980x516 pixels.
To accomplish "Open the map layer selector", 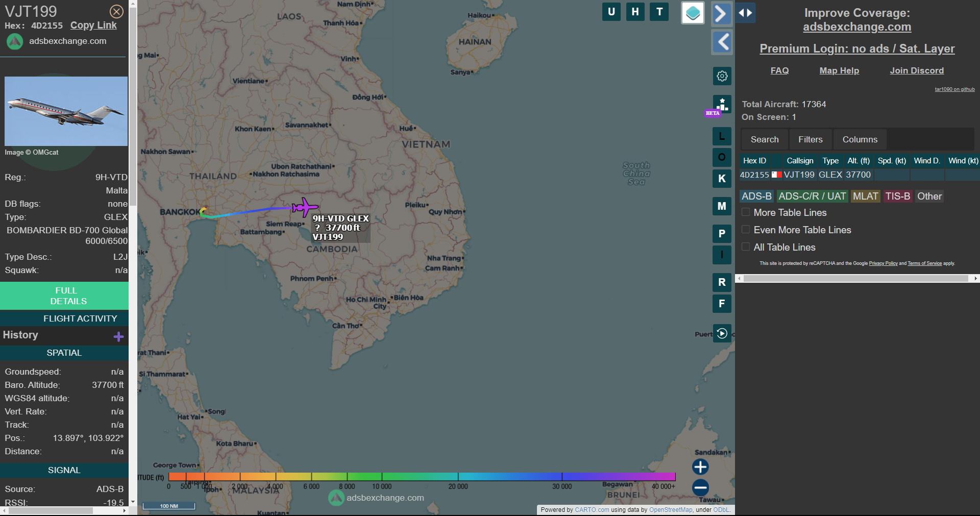I will point(693,13).
